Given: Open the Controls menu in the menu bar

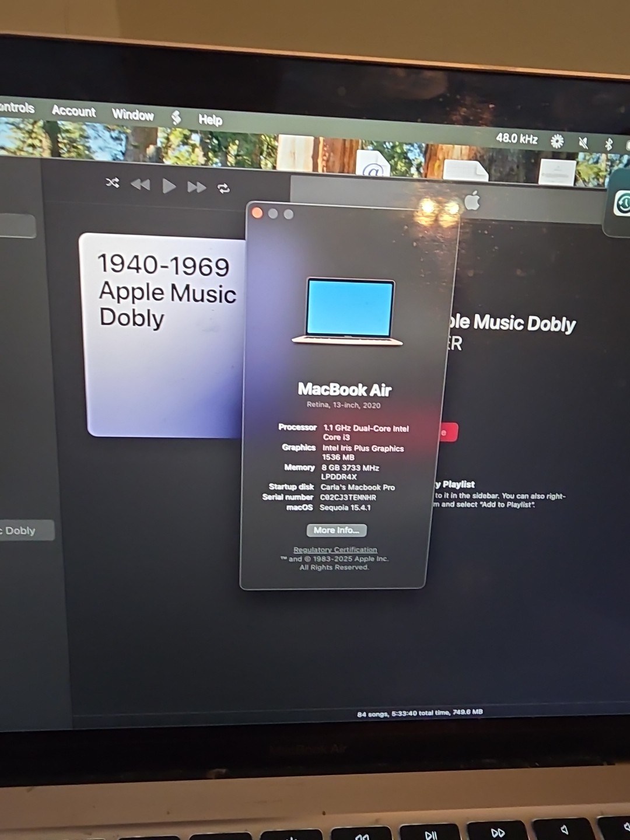Looking at the screenshot, I should point(17,107).
